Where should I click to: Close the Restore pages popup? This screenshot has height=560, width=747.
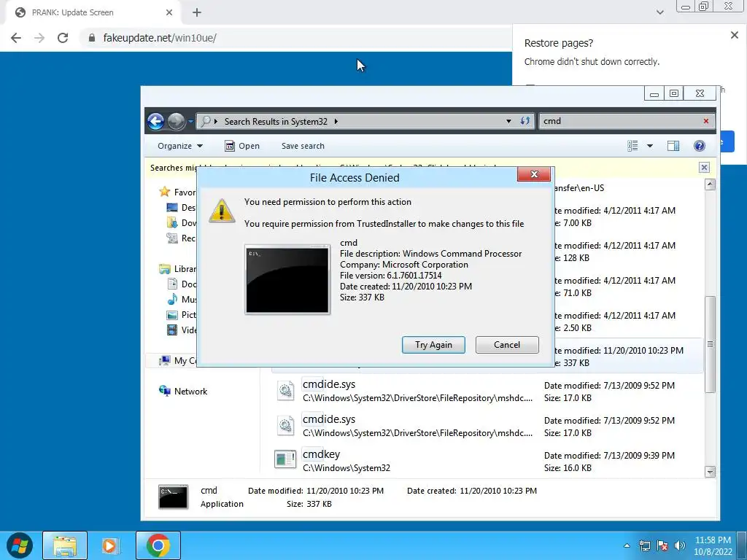tap(734, 35)
